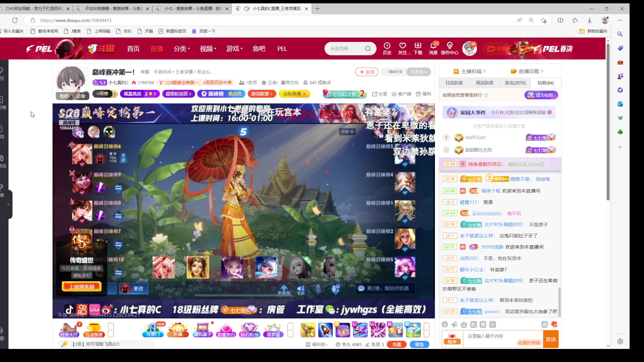Toggle the microphone off in game voice panel

coord(318,289)
